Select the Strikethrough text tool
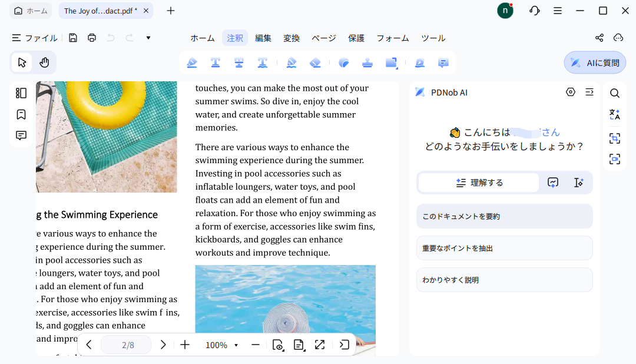 tap(239, 62)
